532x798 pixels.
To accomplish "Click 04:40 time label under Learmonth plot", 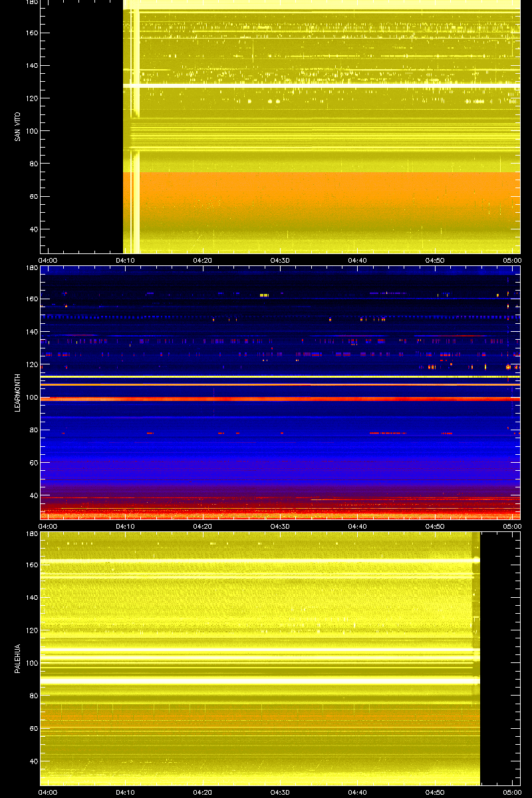I will pyautogui.click(x=358, y=526).
